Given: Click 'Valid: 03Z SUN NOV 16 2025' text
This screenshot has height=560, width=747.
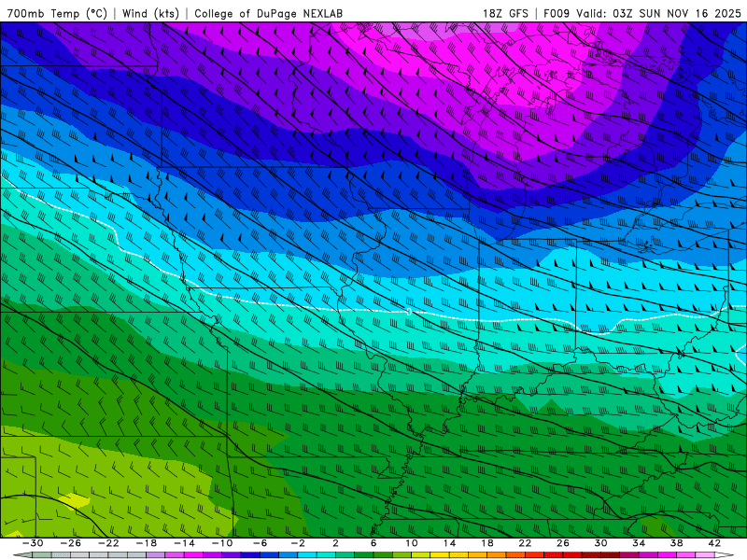Looking at the screenshot, I should (659, 13).
